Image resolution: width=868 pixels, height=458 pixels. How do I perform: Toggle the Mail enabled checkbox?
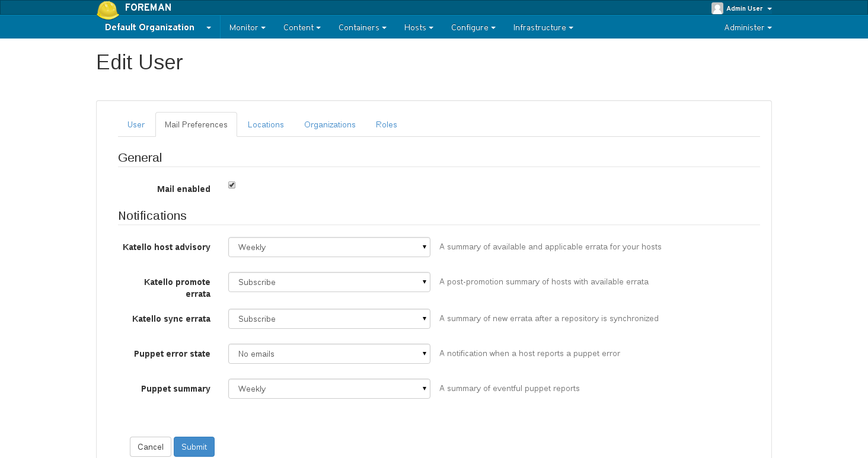point(232,185)
